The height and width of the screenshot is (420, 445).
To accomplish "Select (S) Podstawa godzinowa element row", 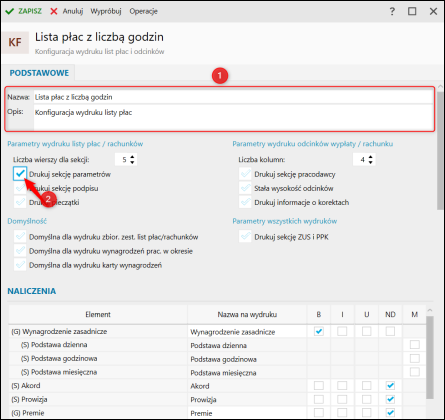I will (98, 359).
